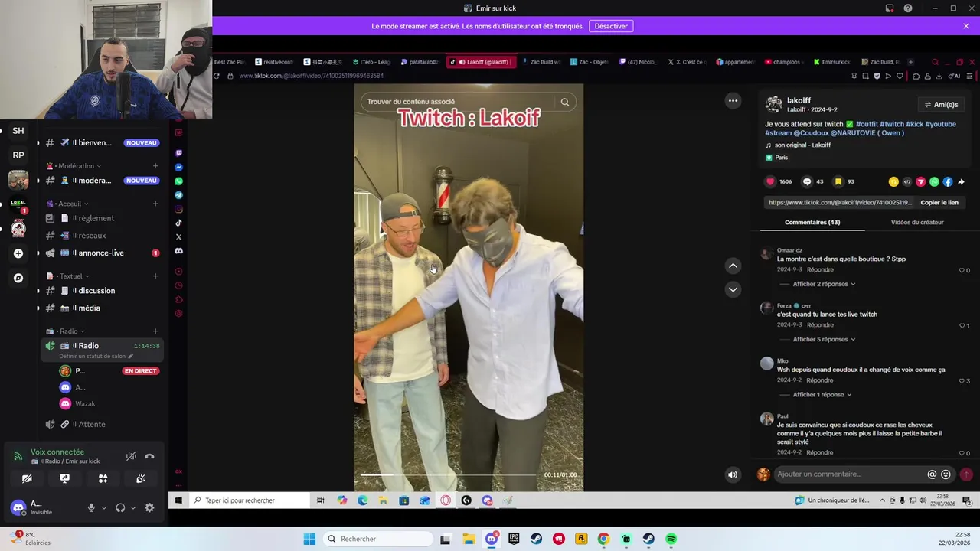Open Discord activities launcher icon

(x=103, y=479)
